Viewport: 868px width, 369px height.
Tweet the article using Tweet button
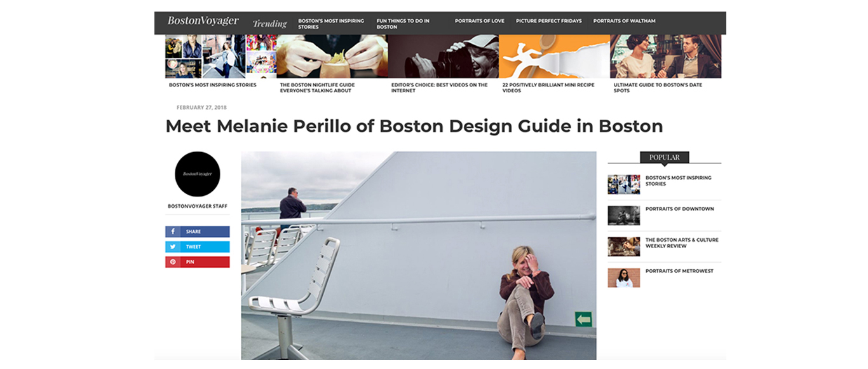tap(197, 247)
